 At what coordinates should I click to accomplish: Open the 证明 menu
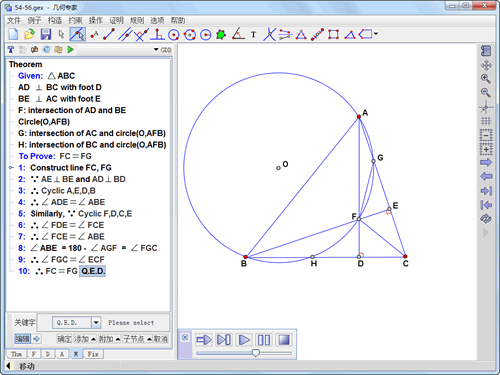tap(116, 21)
